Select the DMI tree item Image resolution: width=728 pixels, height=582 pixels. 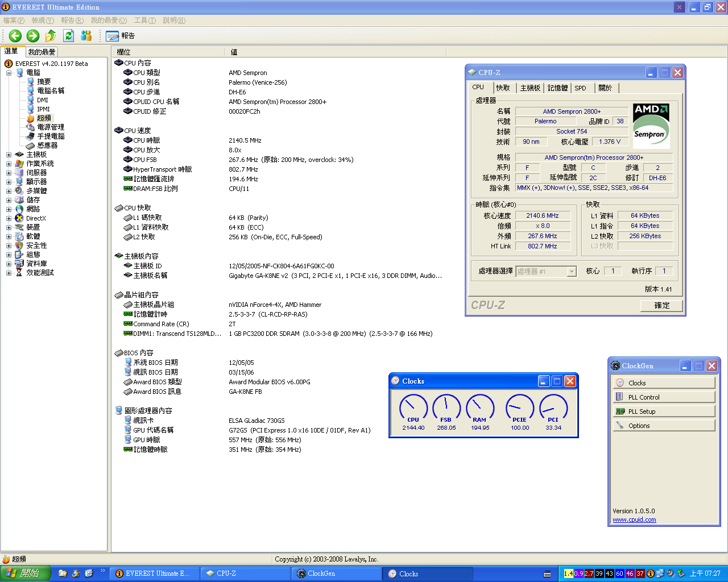[43, 100]
